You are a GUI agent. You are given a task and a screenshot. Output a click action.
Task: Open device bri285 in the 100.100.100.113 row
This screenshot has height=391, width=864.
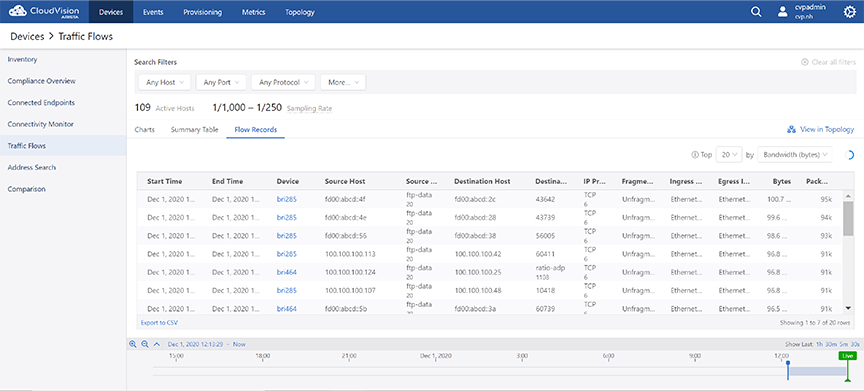(x=287, y=254)
